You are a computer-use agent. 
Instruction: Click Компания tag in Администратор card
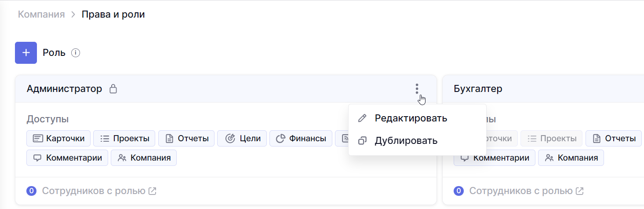(x=144, y=158)
